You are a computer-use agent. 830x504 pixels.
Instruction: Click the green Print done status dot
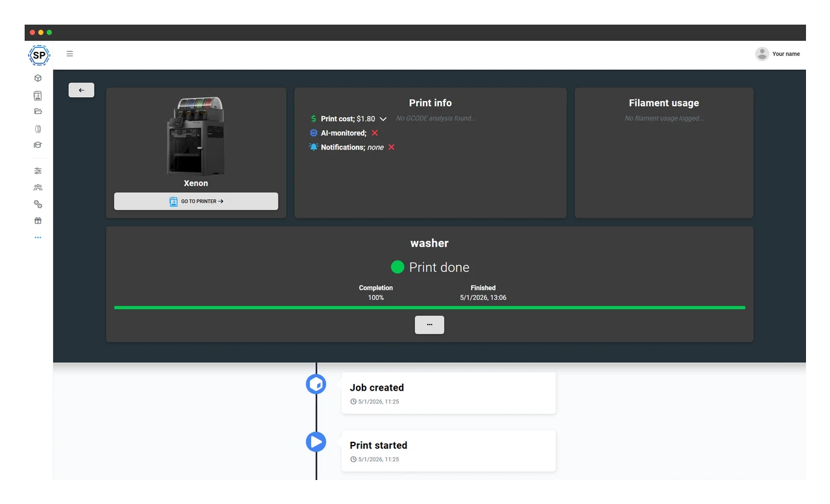click(x=397, y=267)
